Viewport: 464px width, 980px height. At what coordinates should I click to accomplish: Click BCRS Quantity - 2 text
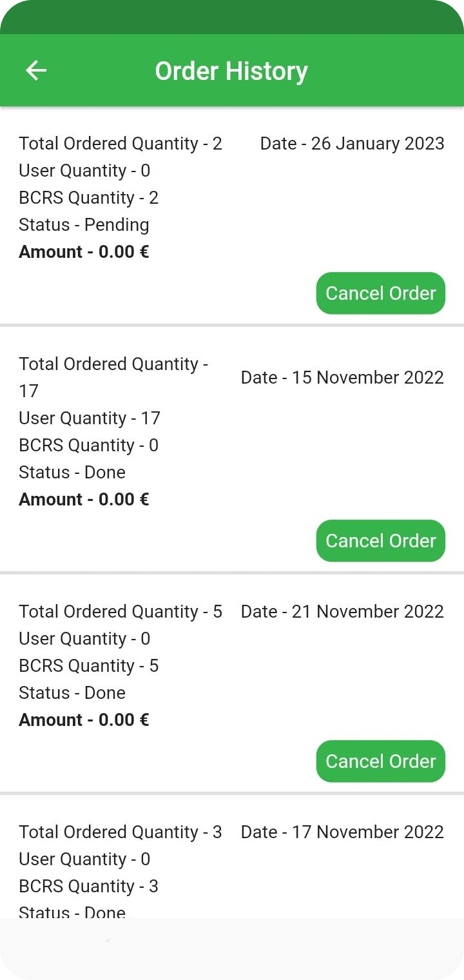pyautogui.click(x=88, y=198)
